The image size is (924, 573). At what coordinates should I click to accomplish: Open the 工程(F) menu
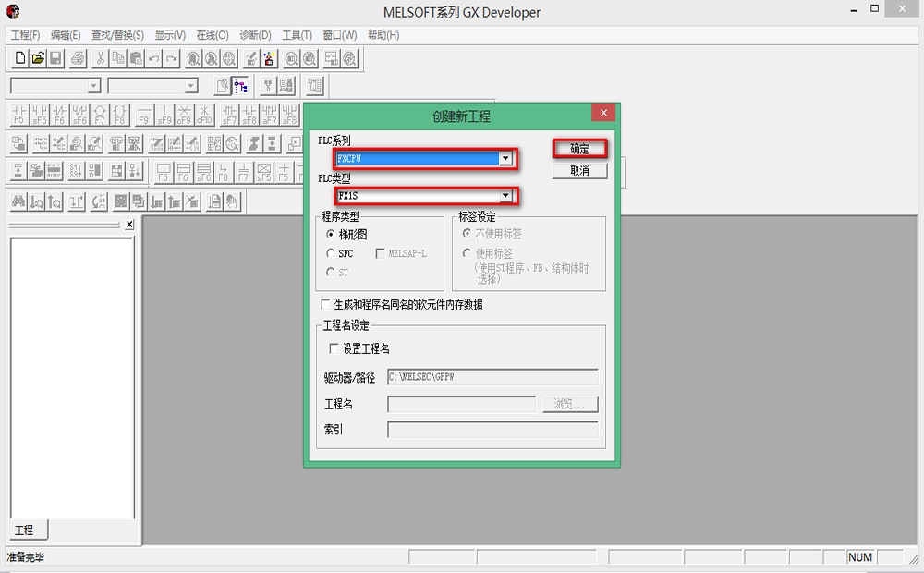tap(25, 35)
